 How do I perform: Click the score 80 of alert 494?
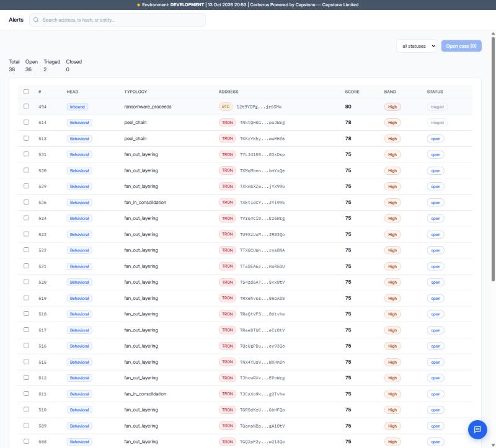click(x=348, y=107)
